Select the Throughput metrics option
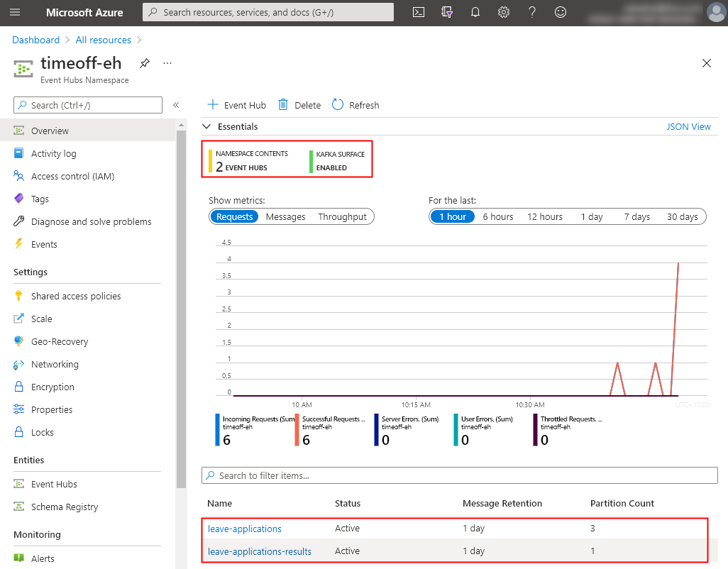This screenshot has height=569, width=728. point(342,216)
